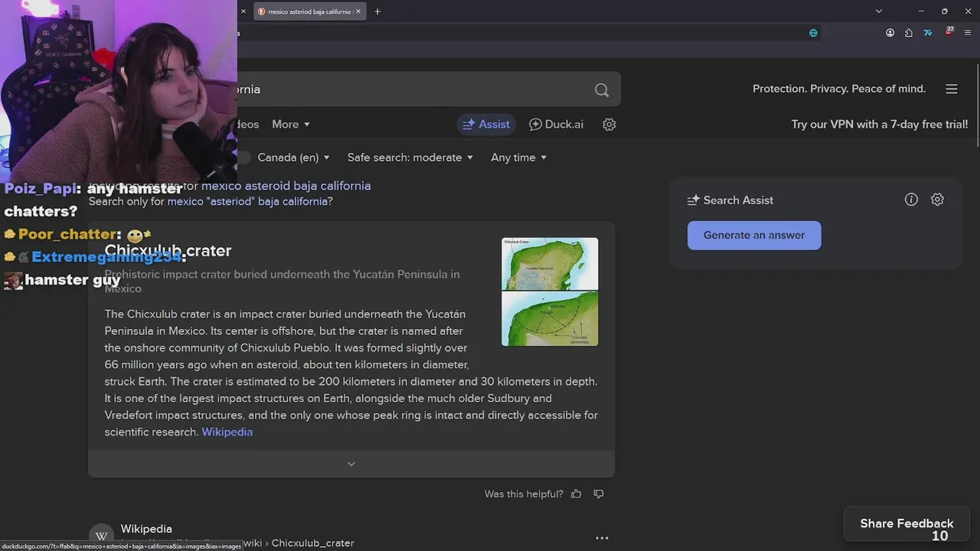
Task: Open the Firefox account icon
Action: (x=890, y=33)
